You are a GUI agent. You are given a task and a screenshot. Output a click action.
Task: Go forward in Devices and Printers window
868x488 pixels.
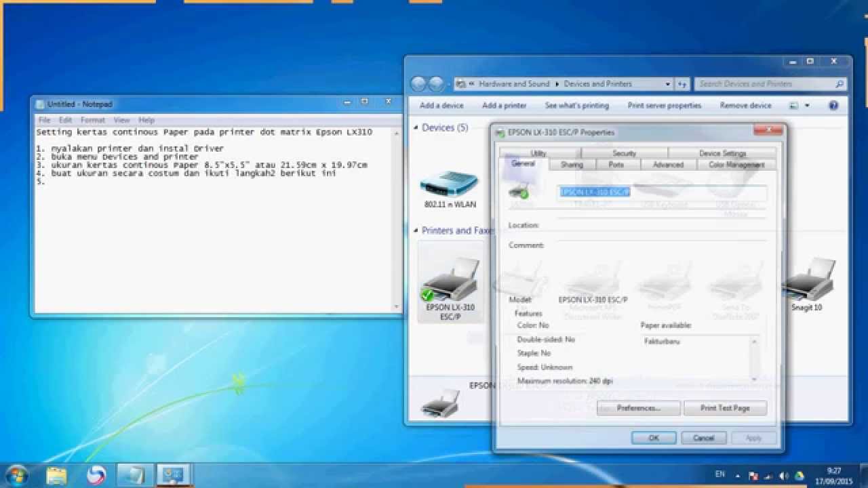[436, 84]
